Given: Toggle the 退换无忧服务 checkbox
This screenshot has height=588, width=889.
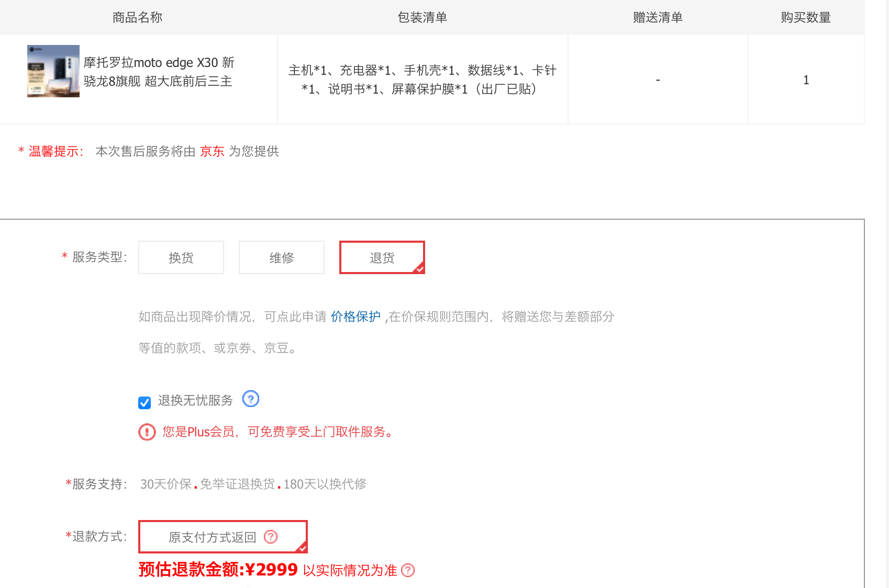Looking at the screenshot, I should tap(145, 402).
